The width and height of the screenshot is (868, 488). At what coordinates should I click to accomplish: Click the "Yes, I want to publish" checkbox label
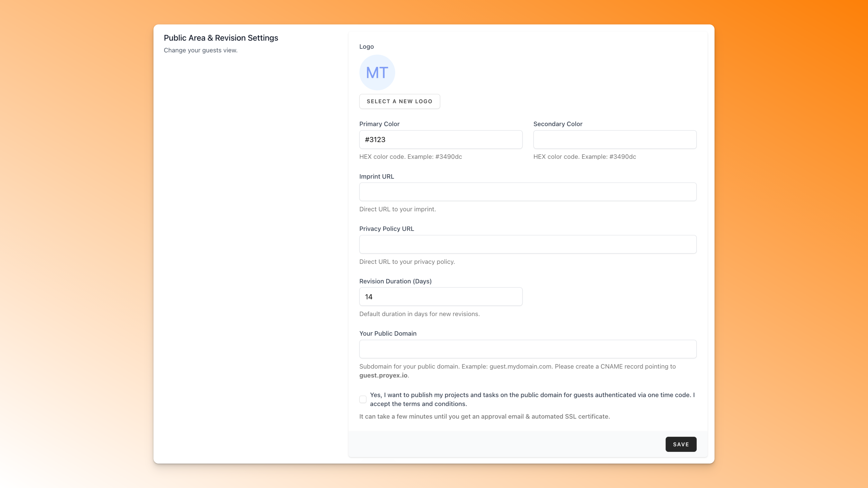[532, 399]
